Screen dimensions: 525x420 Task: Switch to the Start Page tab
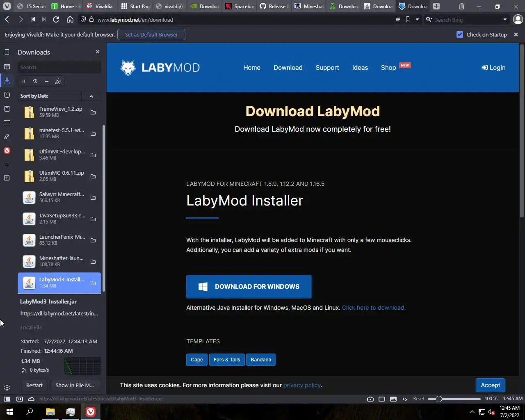136,6
